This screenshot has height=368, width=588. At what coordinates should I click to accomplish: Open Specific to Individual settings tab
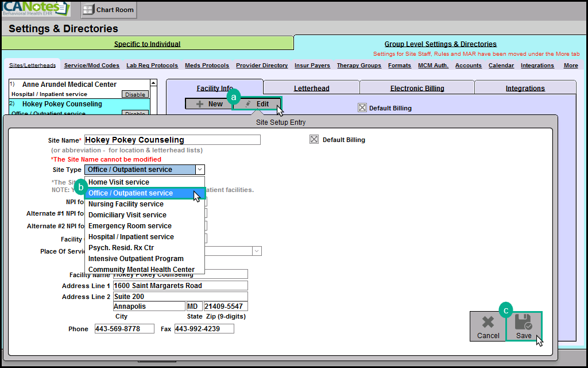click(147, 44)
